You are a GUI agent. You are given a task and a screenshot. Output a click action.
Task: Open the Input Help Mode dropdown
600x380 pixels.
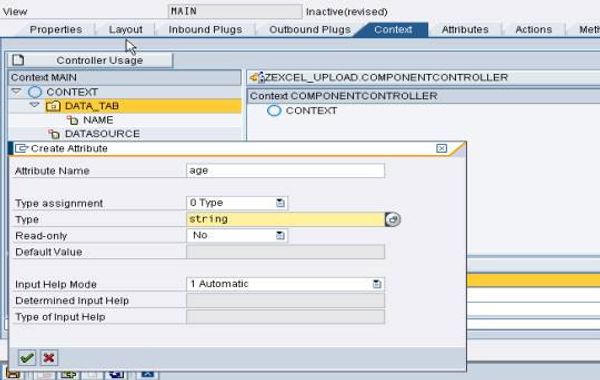[x=377, y=284]
